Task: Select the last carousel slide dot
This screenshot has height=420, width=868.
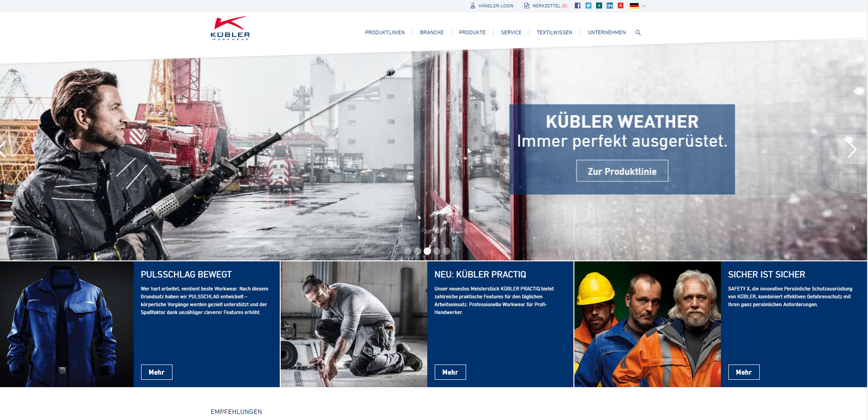Action: (446, 251)
